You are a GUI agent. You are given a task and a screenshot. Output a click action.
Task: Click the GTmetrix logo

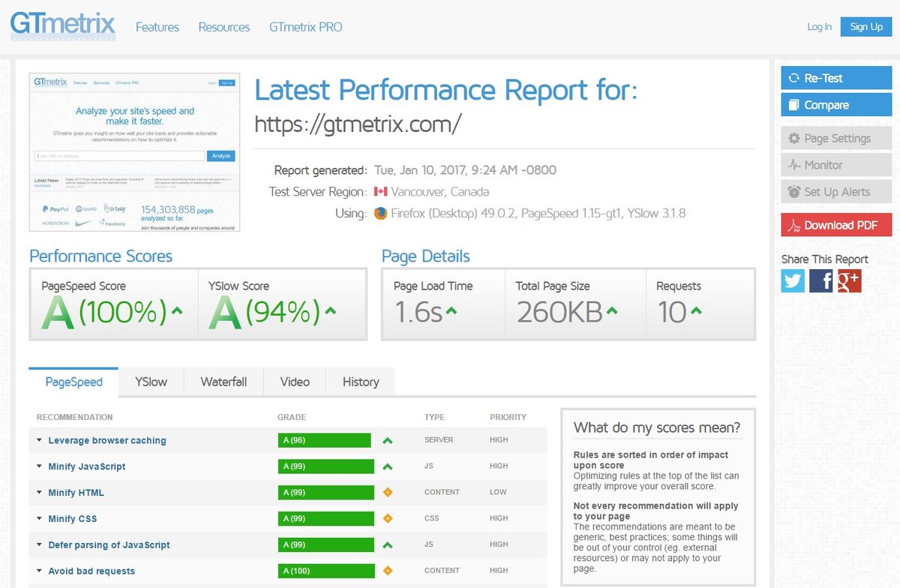click(61, 25)
